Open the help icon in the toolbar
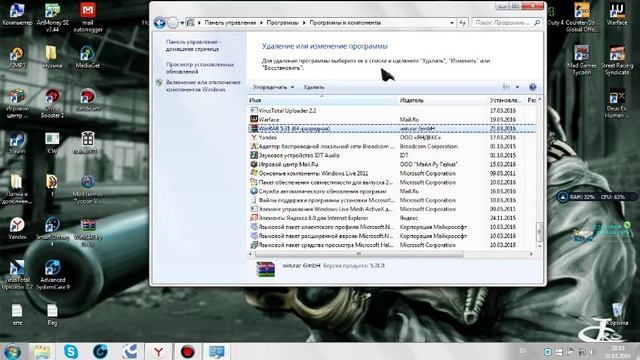 [532, 87]
